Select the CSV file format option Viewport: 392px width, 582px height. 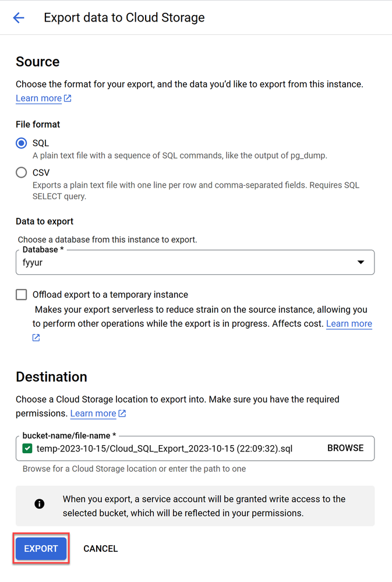pyautogui.click(x=21, y=172)
